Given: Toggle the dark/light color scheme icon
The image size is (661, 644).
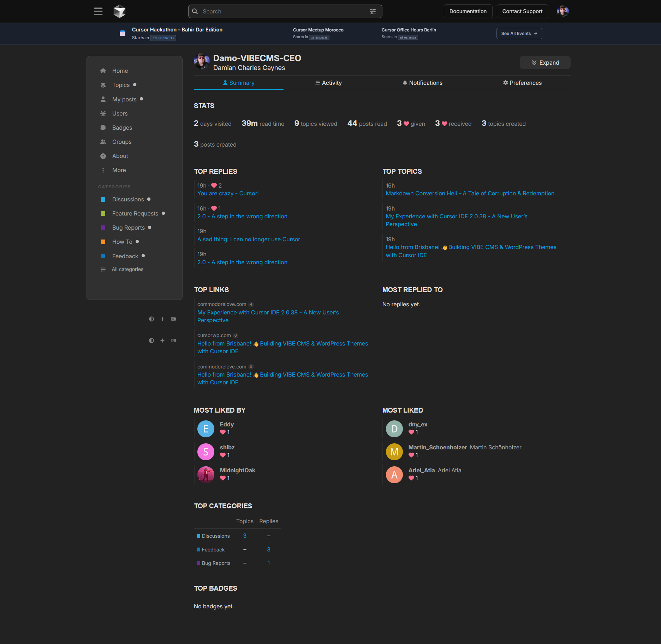Looking at the screenshot, I should click(151, 319).
